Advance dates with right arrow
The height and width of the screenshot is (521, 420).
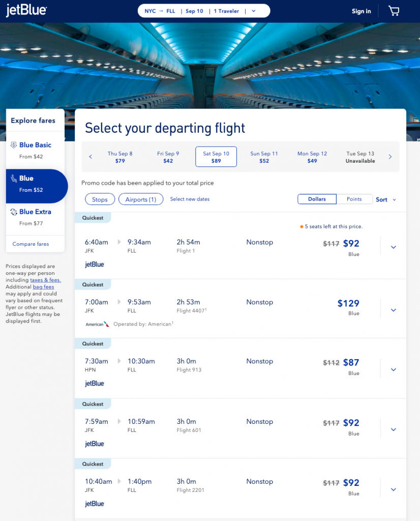point(390,157)
